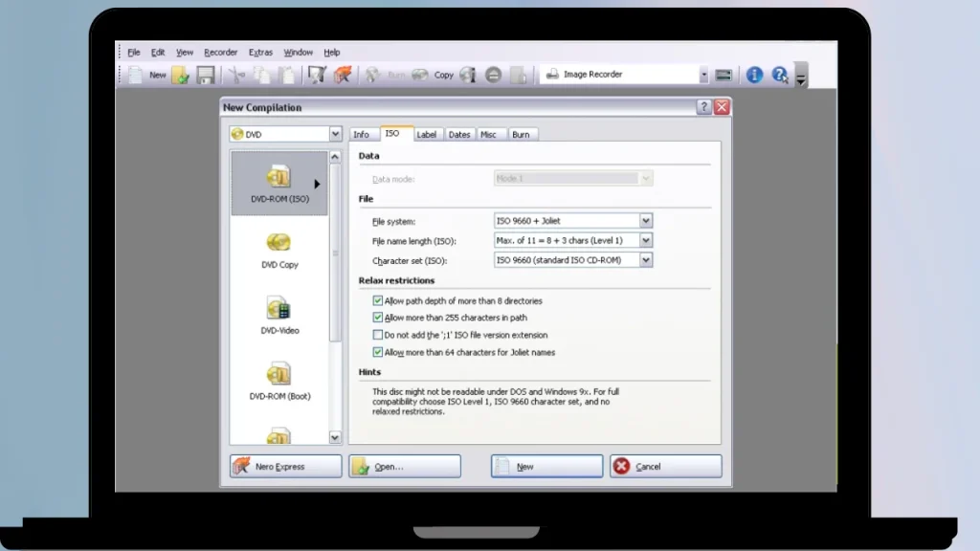
Task: Close the New Compilation dialog
Action: (722, 107)
